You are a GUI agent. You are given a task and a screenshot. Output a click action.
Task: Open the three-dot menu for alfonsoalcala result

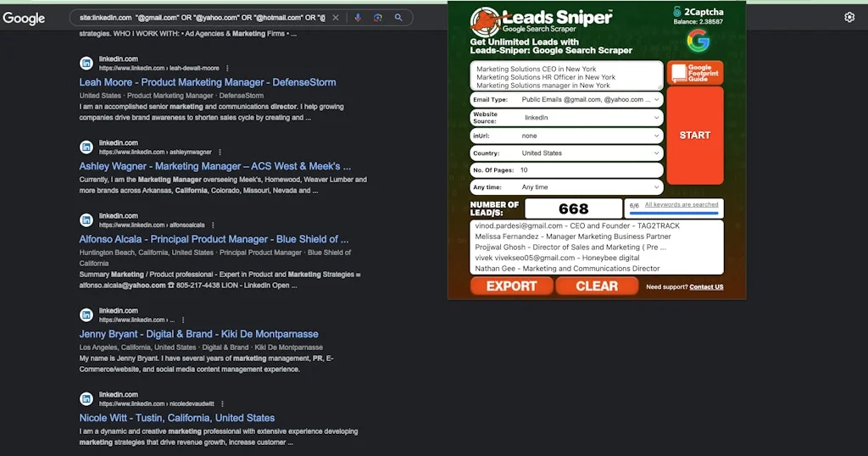[213, 225]
